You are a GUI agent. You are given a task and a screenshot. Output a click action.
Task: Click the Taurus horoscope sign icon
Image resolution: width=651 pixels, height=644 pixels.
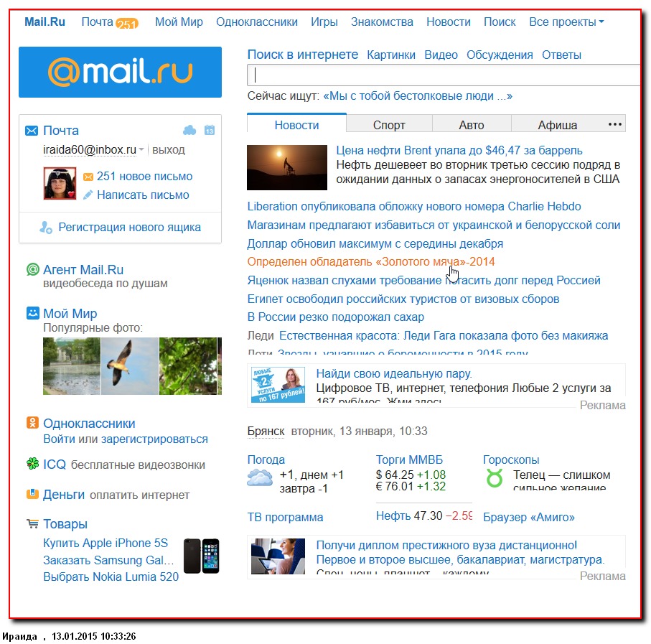[494, 478]
